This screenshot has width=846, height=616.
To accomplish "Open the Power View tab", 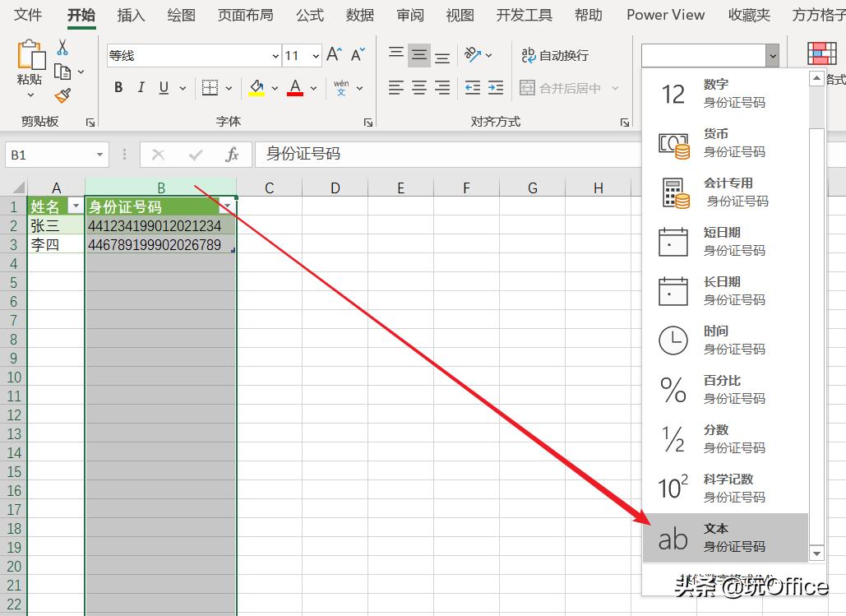I will [665, 15].
